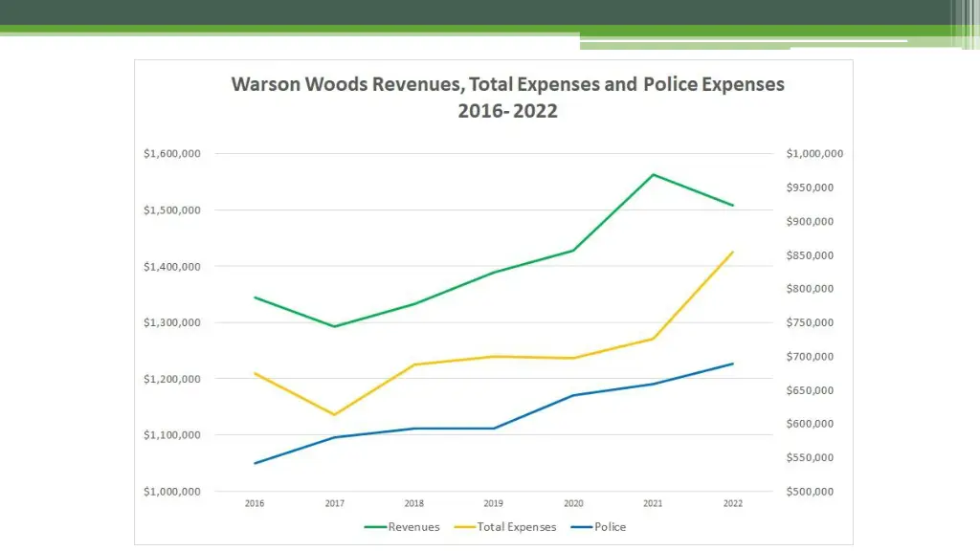Click the blue Police legend line swatch
This screenshot has width=980, height=551.
click(581, 527)
